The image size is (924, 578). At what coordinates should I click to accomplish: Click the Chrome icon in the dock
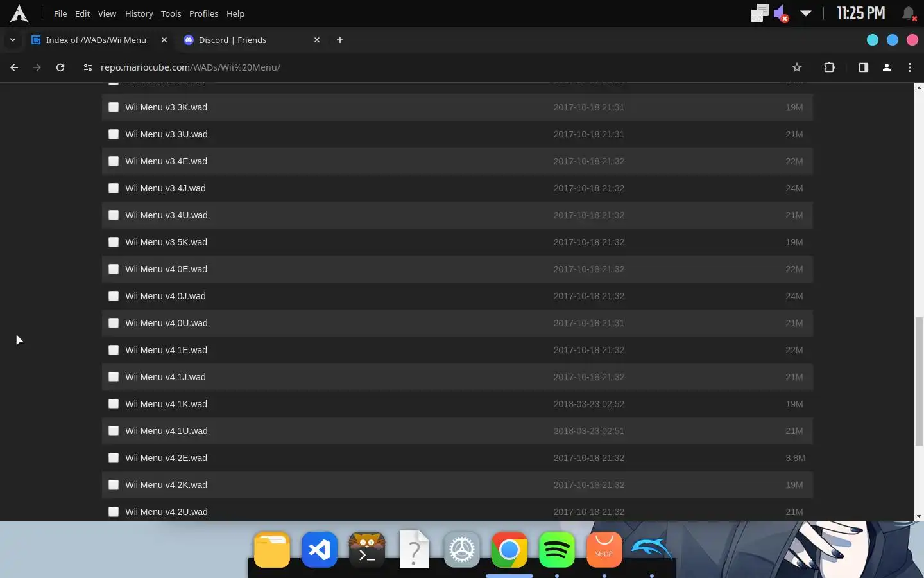tap(509, 550)
